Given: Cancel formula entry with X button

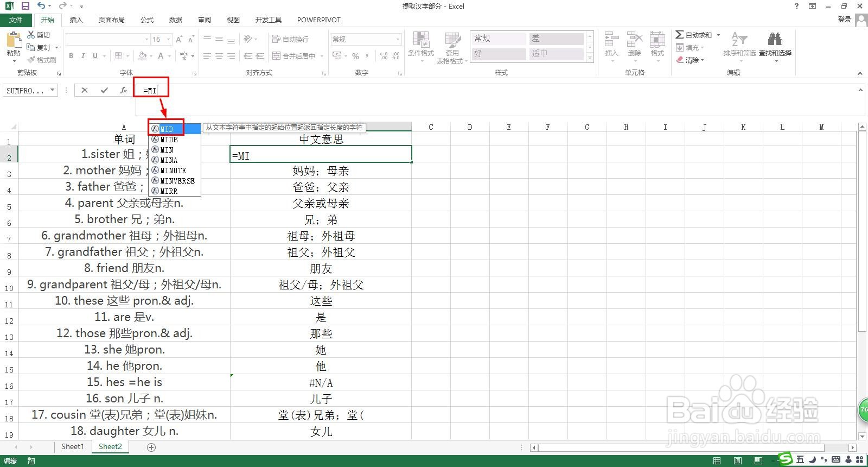Looking at the screenshot, I should (84, 90).
